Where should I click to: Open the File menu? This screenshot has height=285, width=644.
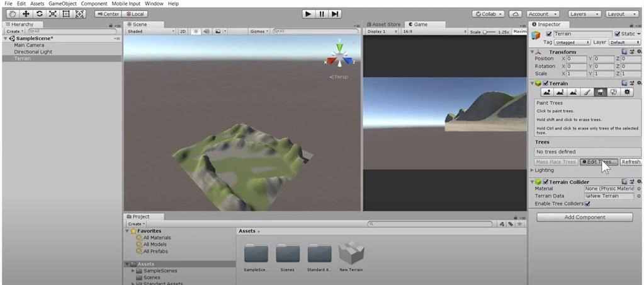8,3
